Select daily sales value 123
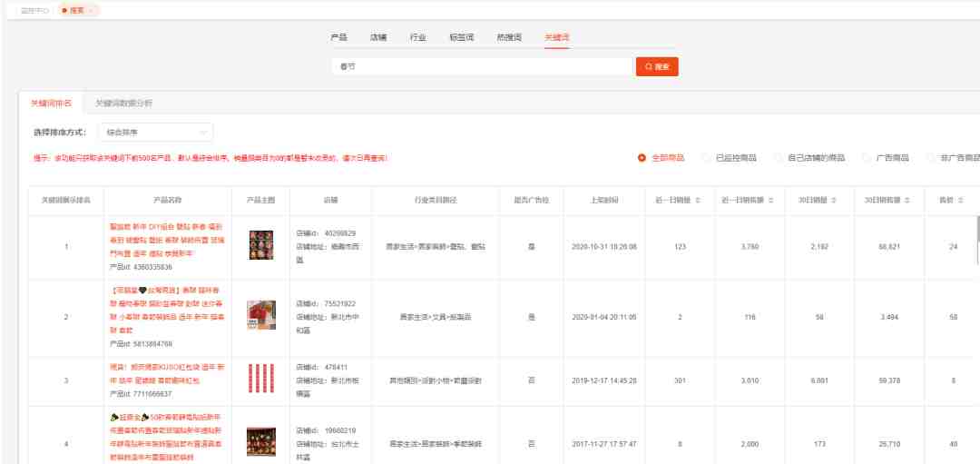This screenshot has width=980, height=464. (680, 247)
